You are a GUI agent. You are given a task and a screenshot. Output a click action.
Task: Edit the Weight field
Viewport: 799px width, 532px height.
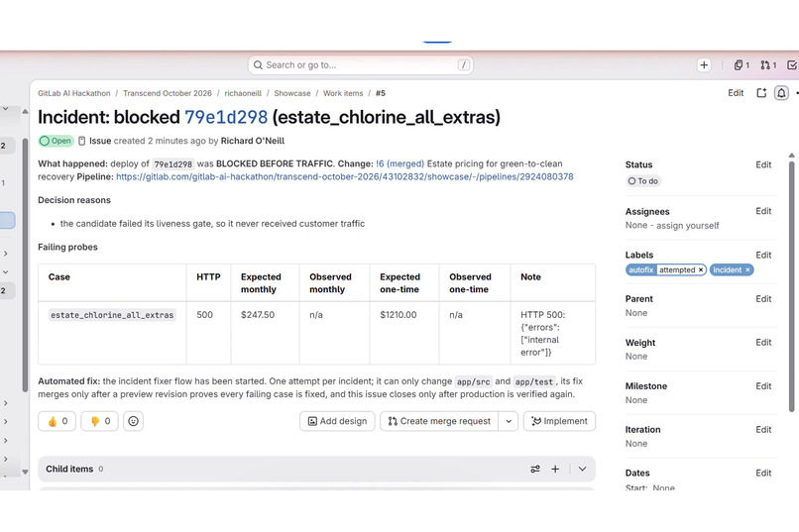point(763,343)
